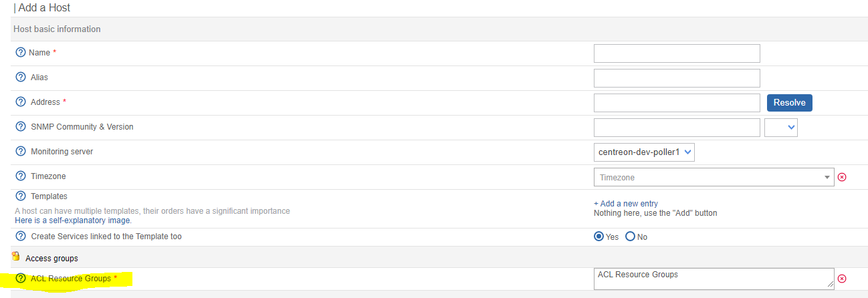Click the Resolve button
The height and width of the screenshot is (298, 868).
[790, 102]
